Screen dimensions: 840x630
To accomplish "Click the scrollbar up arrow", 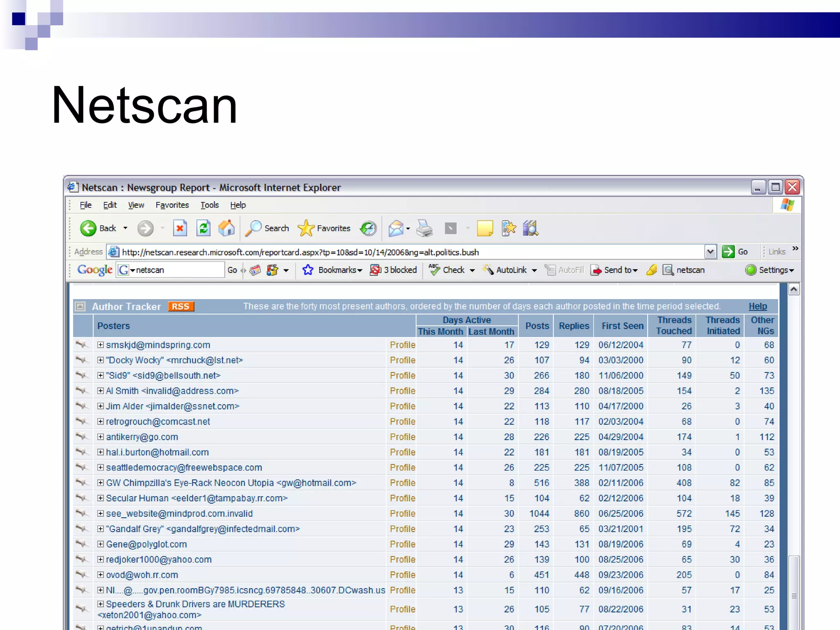I will [794, 290].
